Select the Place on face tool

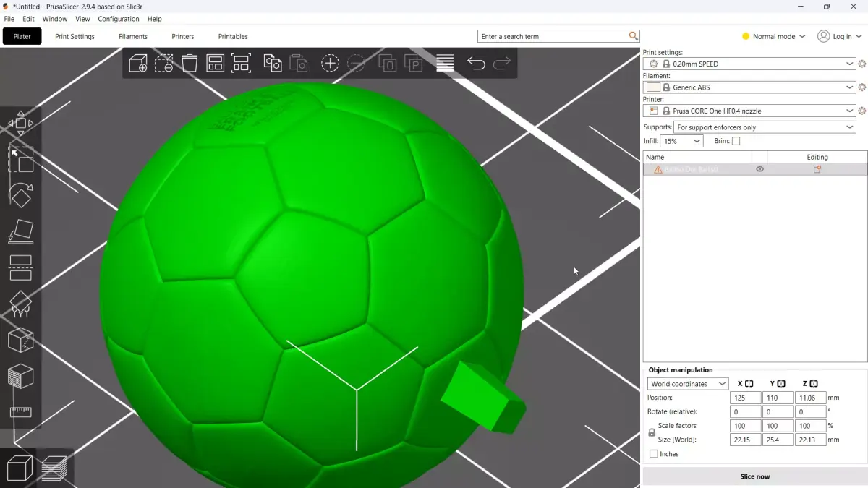tap(20, 231)
